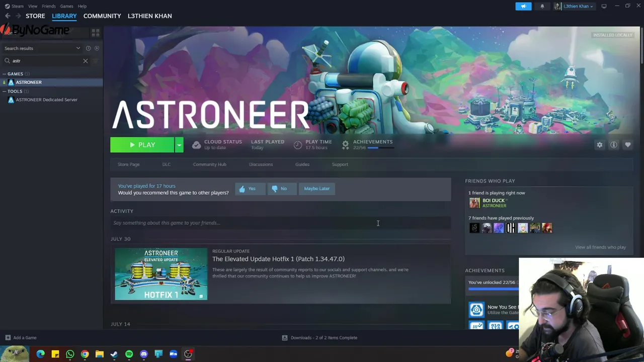Go forward with the navigation arrow
The height and width of the screenshot is (362, 644).
18,16
